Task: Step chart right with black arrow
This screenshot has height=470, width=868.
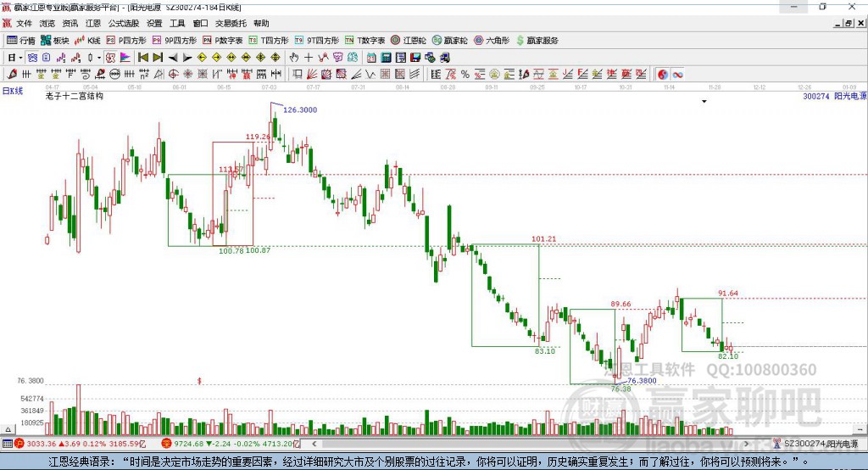Action: [x=187, y=58]
